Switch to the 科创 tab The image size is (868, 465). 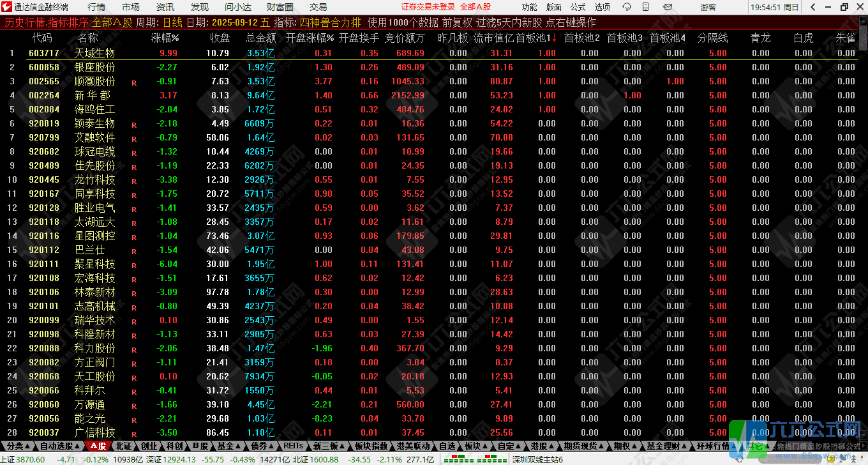tap(174, 446)
